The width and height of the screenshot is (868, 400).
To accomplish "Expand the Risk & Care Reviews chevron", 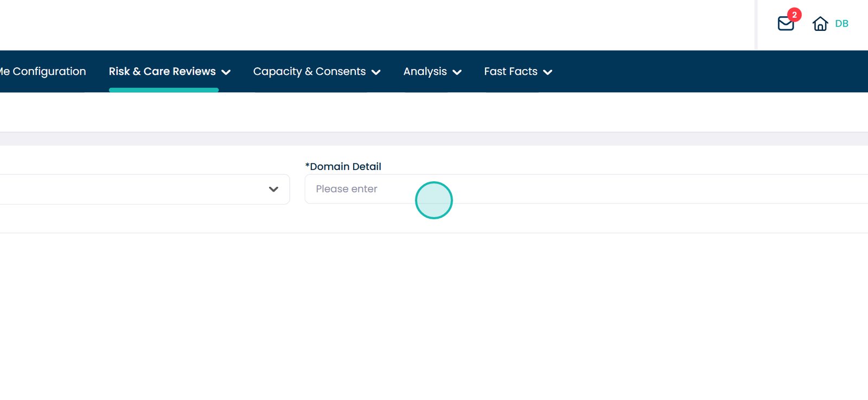I will coord(226,72).
